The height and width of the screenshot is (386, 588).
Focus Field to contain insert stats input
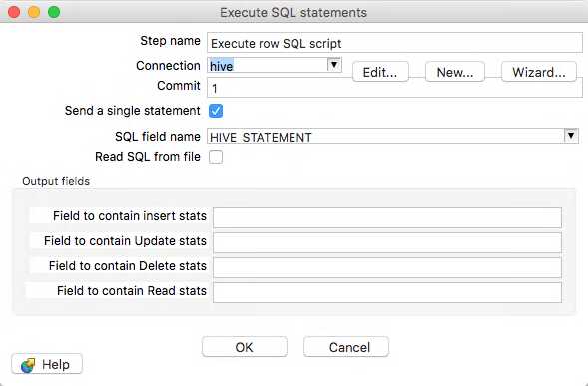click(x=387, y=217)
